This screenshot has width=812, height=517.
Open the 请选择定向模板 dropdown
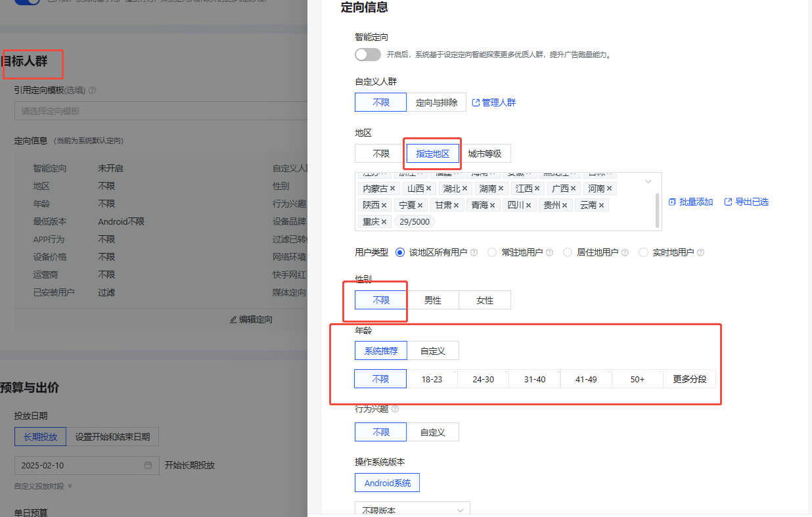[161, 111]
